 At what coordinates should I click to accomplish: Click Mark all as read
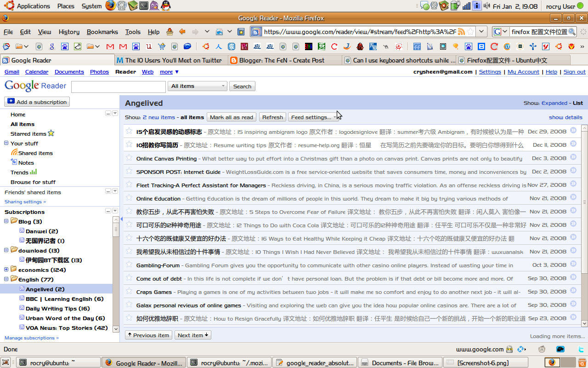(232, 117)
